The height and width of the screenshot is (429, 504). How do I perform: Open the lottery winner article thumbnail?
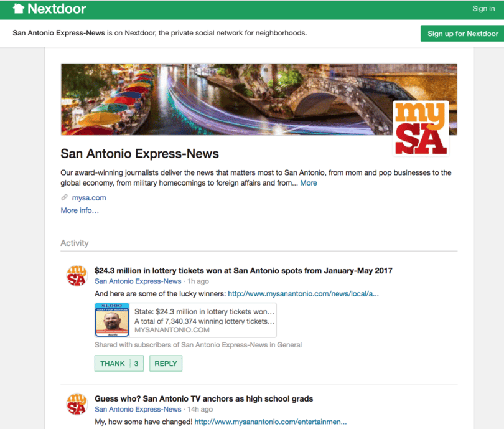point(112,320)
